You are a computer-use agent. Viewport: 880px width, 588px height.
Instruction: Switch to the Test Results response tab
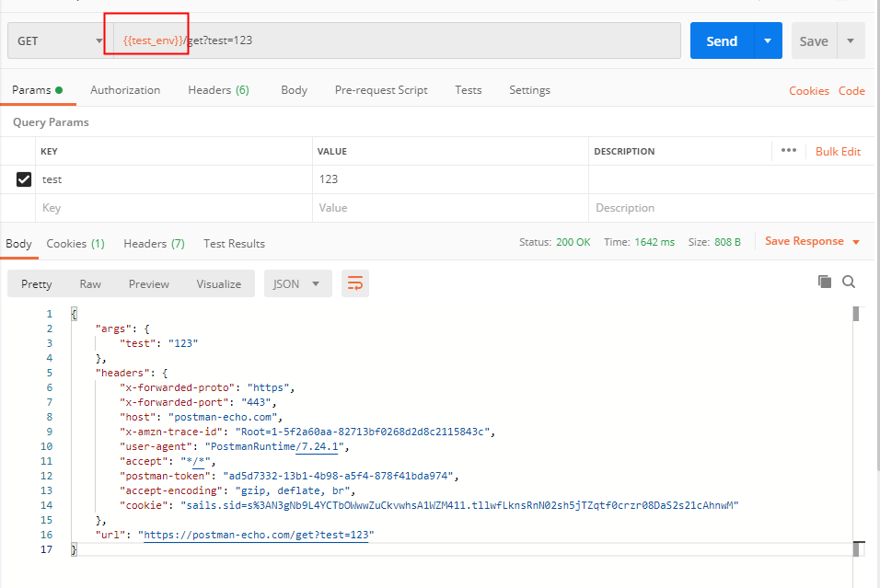(234, 244)
